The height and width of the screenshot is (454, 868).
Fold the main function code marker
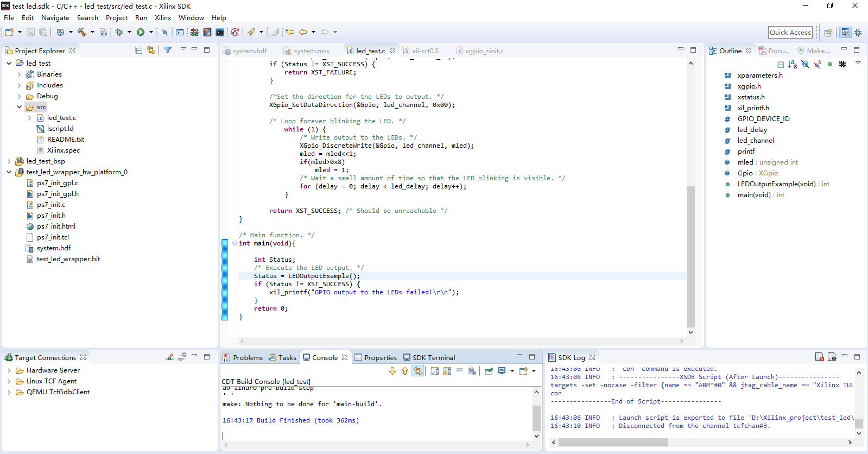[x=235, y=243]
